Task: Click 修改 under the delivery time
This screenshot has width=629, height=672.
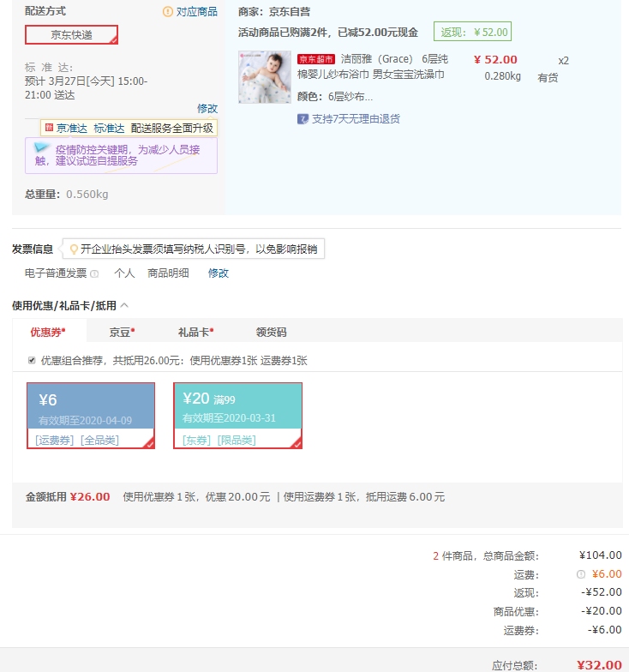Action: (207, 108)
